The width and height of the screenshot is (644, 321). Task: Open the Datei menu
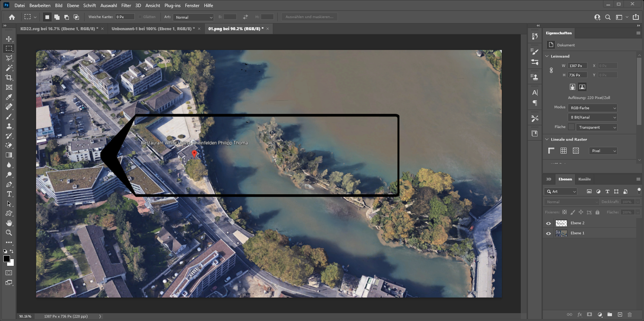[x=20, y=6]
